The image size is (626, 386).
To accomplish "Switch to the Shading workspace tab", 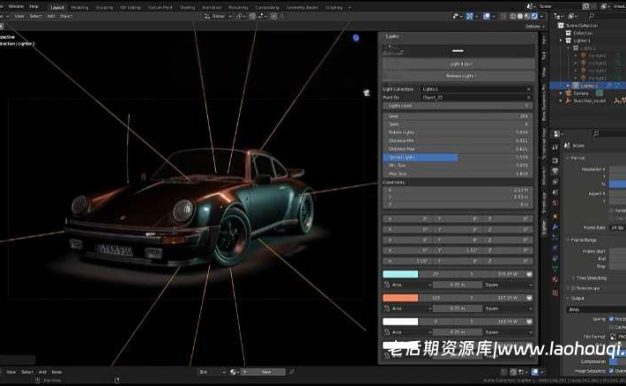I will click(x=187, y=8).
